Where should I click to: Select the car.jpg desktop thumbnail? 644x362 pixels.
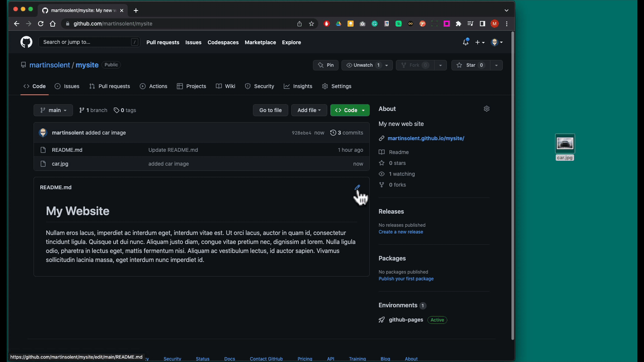click(565, 144)
